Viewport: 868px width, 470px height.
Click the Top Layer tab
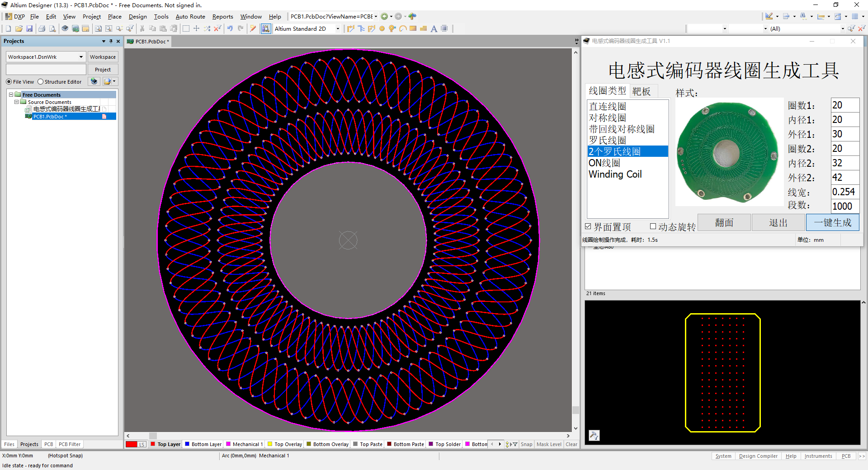click(x=165, y=444)
